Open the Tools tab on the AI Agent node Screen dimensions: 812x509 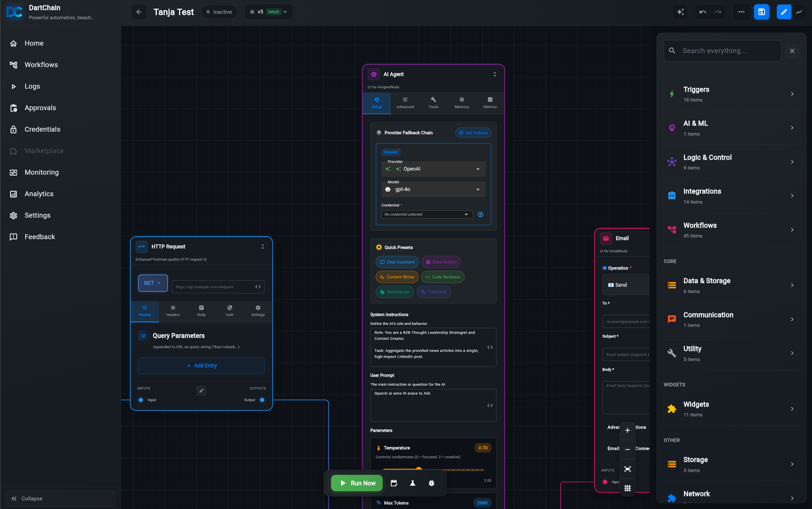pyautogui.click(x=433, y=103)
